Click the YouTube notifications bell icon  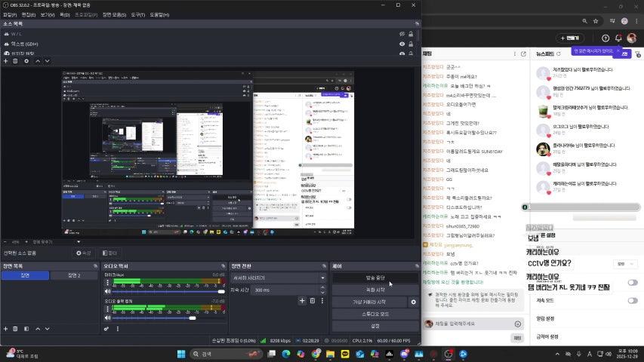coord(618,38)
